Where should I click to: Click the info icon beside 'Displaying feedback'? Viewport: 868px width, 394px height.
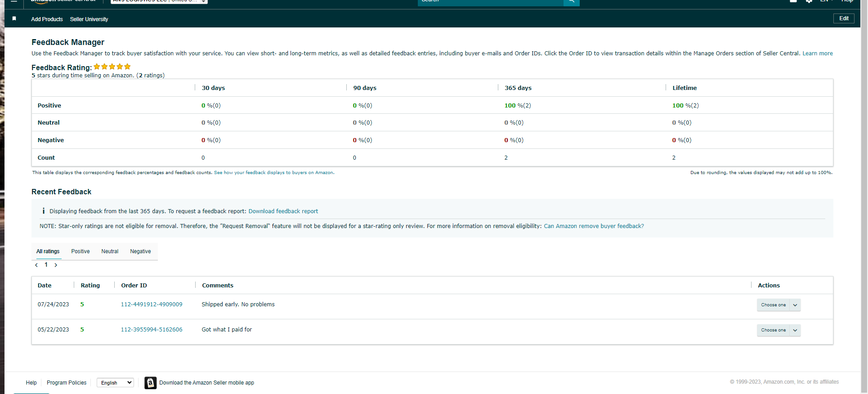click(x=44, y=211)
